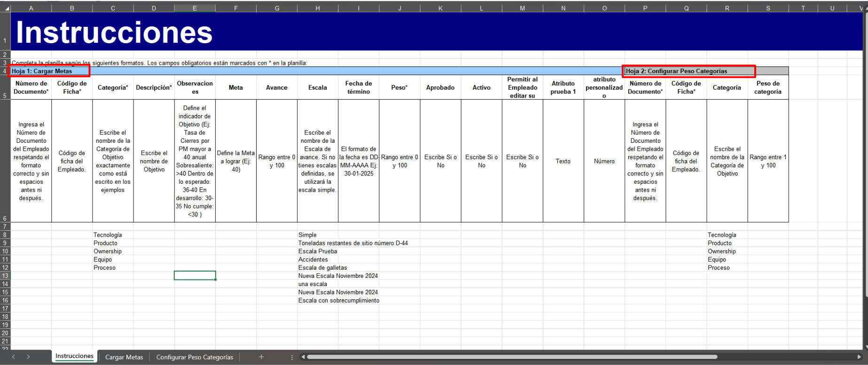Viewport: 868px width, 365px height.
Task: Click the 'Observaciones' header cell
Action: (x=195, y=87)
